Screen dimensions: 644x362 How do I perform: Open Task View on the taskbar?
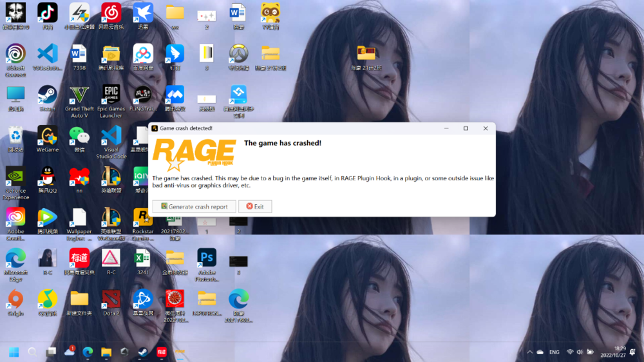pos(51,352)
